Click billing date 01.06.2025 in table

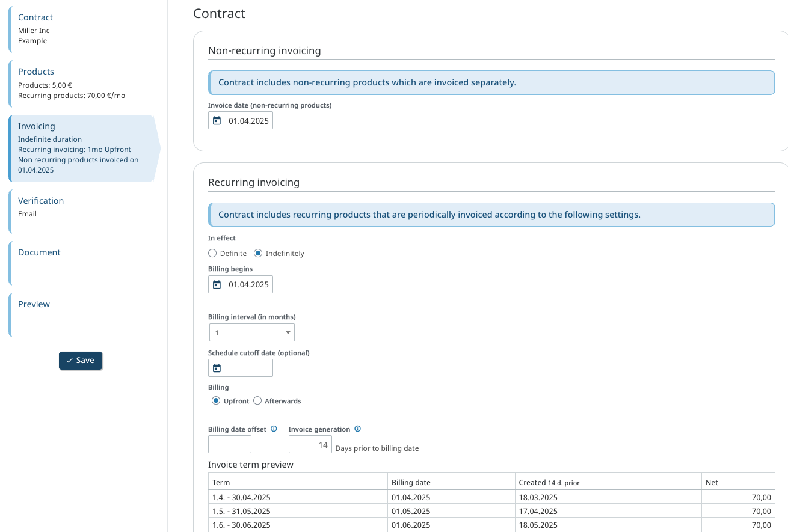pos(411,525)
